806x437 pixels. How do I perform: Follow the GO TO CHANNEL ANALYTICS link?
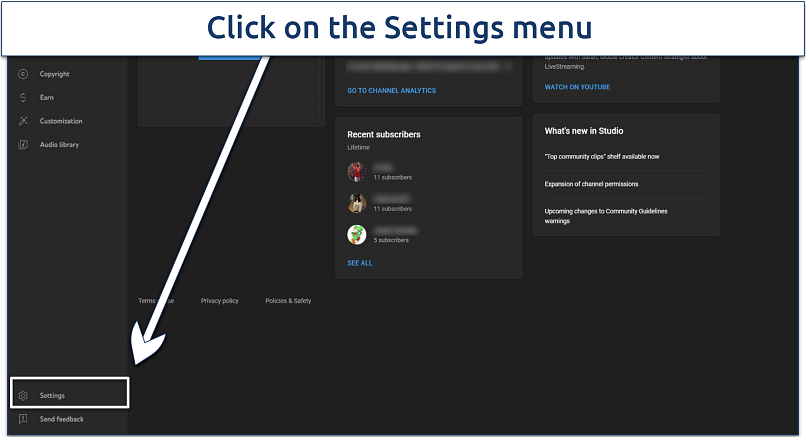pos(391,90)
